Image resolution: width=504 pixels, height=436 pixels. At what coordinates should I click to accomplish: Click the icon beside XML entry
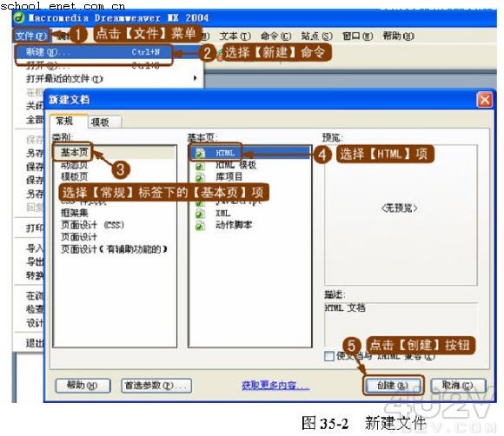point(200,214)
